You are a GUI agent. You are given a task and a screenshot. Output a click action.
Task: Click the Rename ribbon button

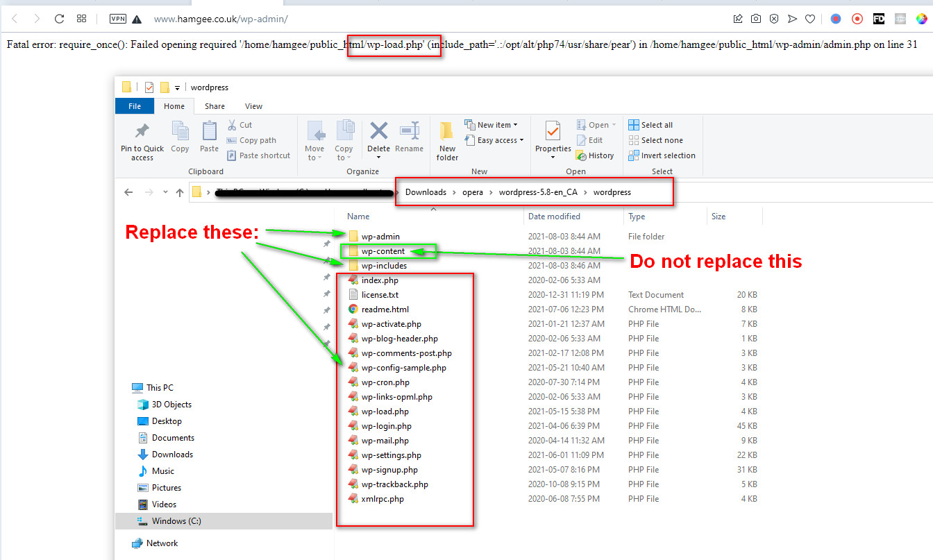[409, 137]
